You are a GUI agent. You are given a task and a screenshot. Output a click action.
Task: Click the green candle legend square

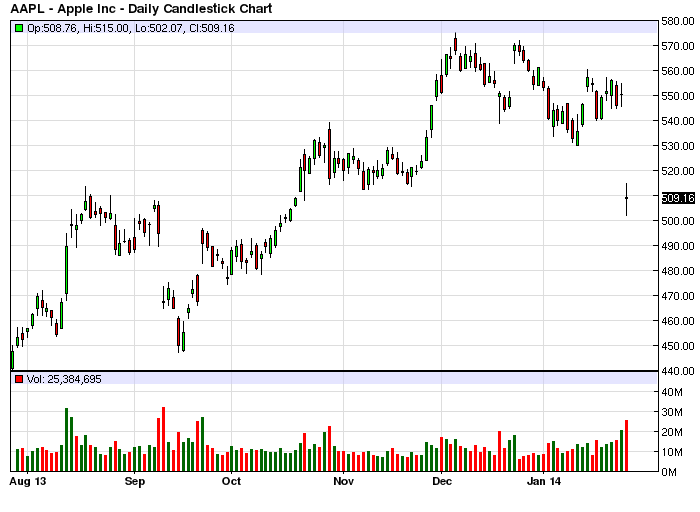tap(19, 28)
